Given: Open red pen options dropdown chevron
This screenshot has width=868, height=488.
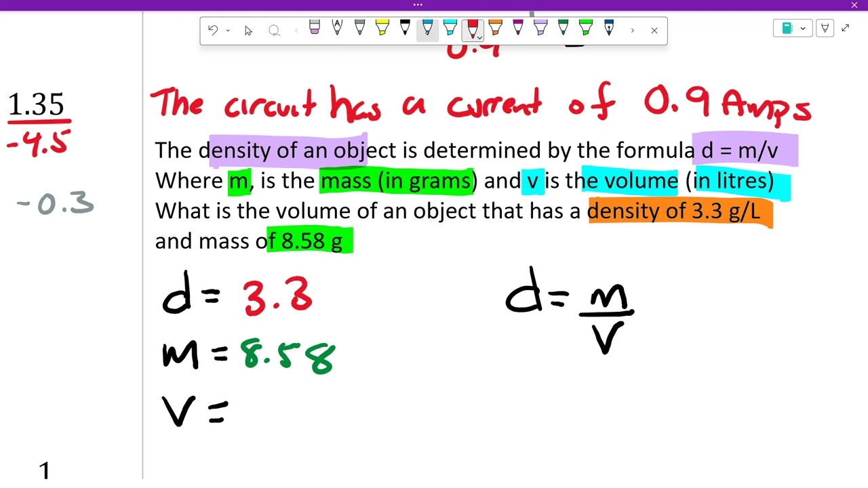Looking at the screenshot, I should [x=478, y=38].
